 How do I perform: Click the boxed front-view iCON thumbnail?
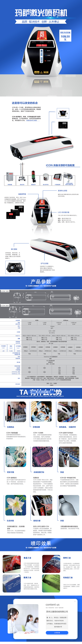coord(63,113)
